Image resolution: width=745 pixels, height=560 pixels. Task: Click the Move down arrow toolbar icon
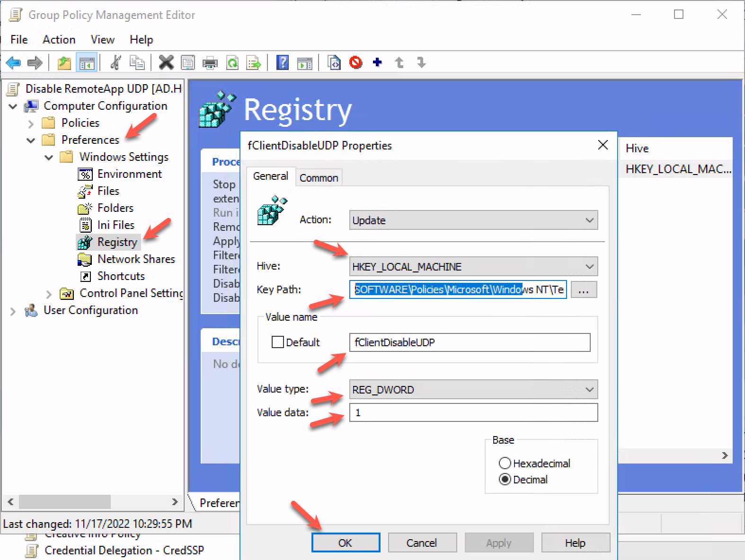click(421, 62)
